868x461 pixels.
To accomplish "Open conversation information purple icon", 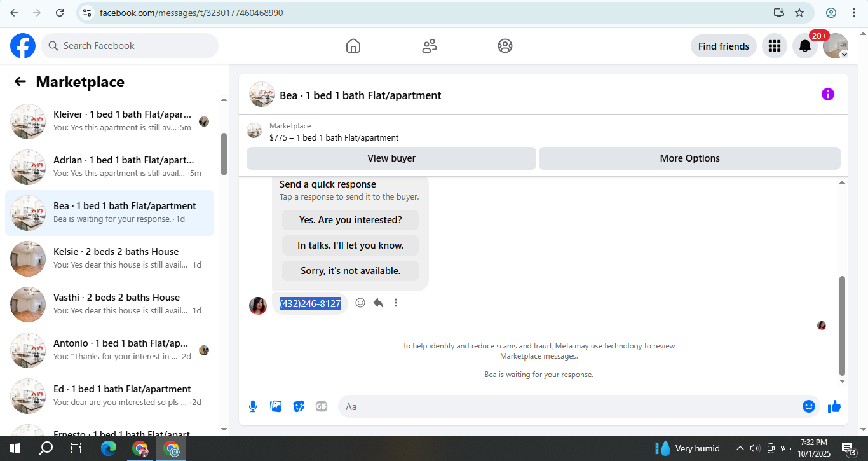I will click(x=827, y=94).
